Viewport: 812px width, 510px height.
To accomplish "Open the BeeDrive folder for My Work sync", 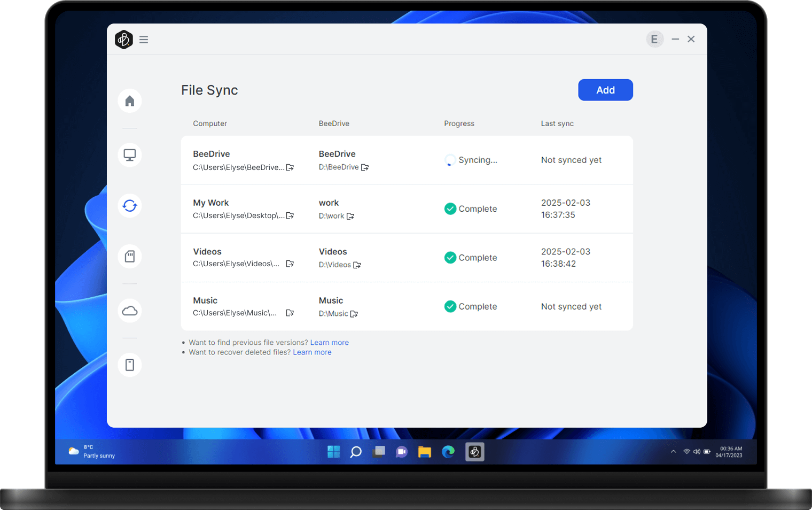I will 350,216.
